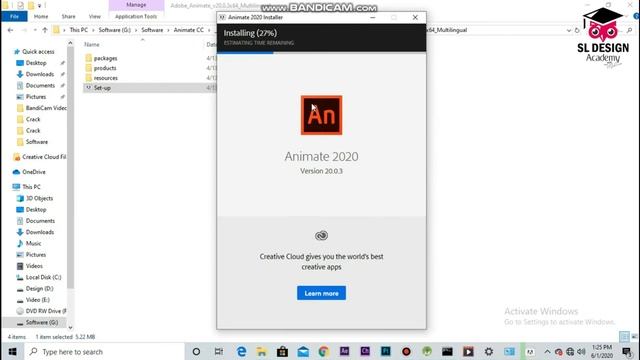This screenshot has height=360, width=640.
Task: Open Quick access in navigation pane
Action: [x=38, y=51]
